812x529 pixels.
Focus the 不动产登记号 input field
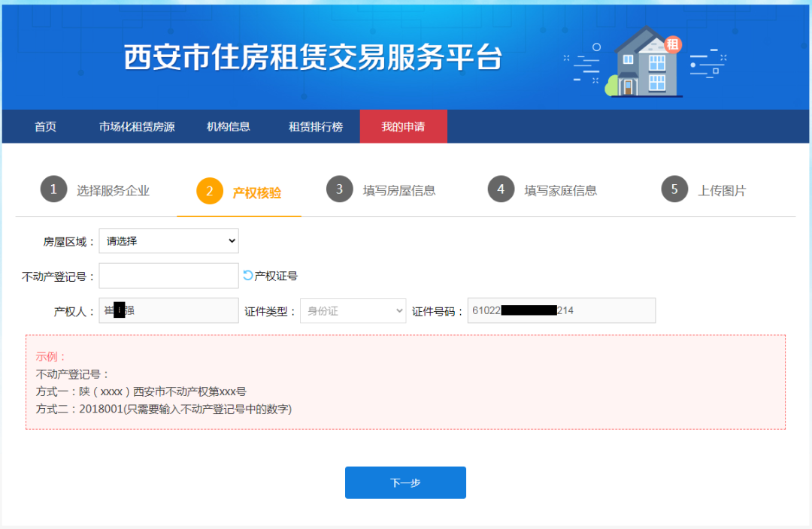168,276
